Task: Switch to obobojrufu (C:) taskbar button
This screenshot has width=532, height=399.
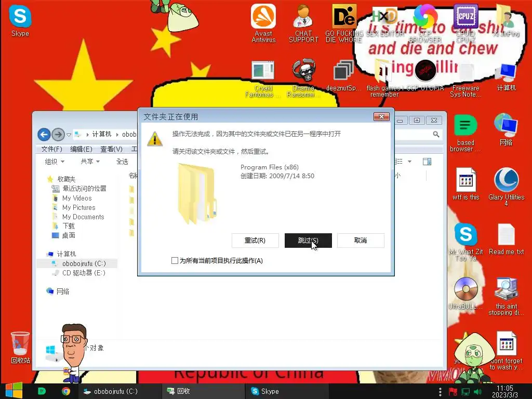Action: coord(119,391)
